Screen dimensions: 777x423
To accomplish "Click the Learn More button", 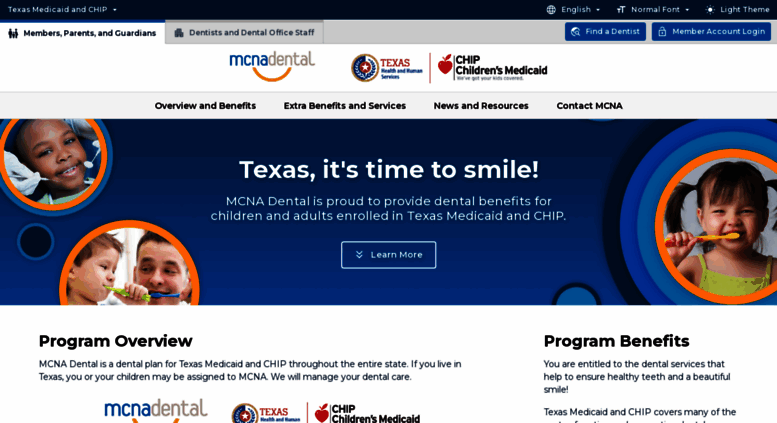I will (388, 255).
